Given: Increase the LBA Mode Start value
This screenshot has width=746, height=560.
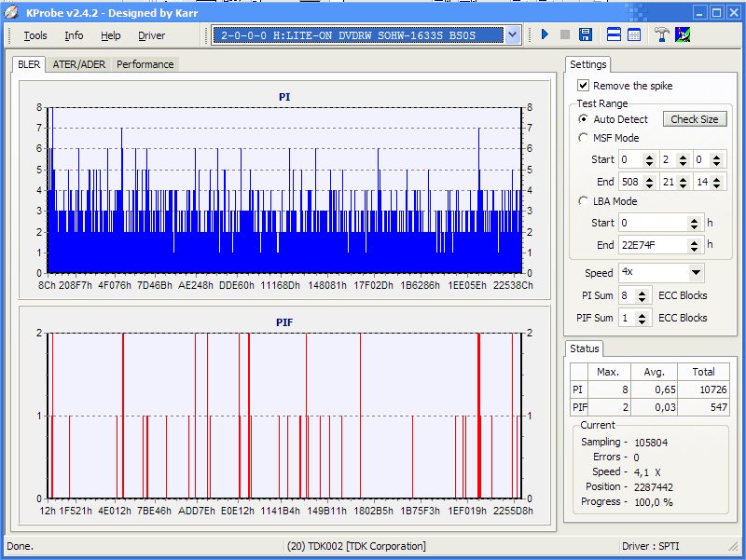Looking at the screenshot, I should (x=694, y=220).
